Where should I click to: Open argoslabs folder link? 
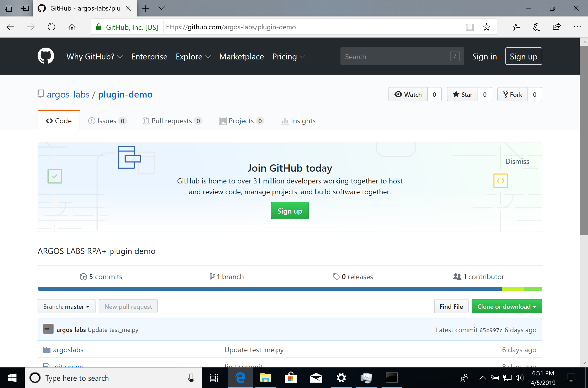68,349
